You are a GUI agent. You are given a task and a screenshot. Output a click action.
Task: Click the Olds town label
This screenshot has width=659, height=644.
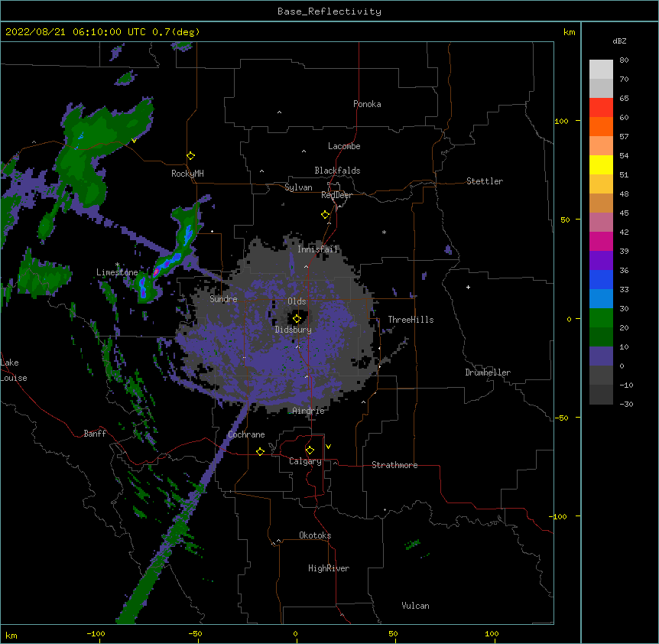click(297, 301)
